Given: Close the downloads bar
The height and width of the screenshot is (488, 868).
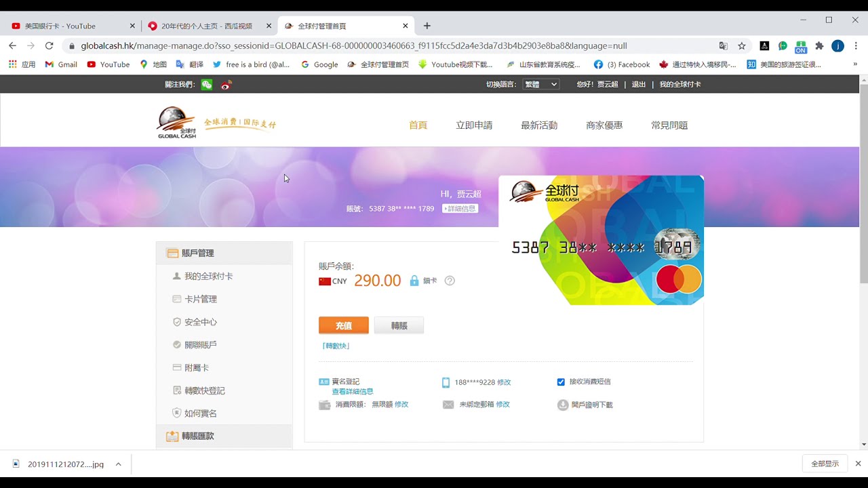Looking at the screenshot, I should pyautogui.click(x=858, y=464).
